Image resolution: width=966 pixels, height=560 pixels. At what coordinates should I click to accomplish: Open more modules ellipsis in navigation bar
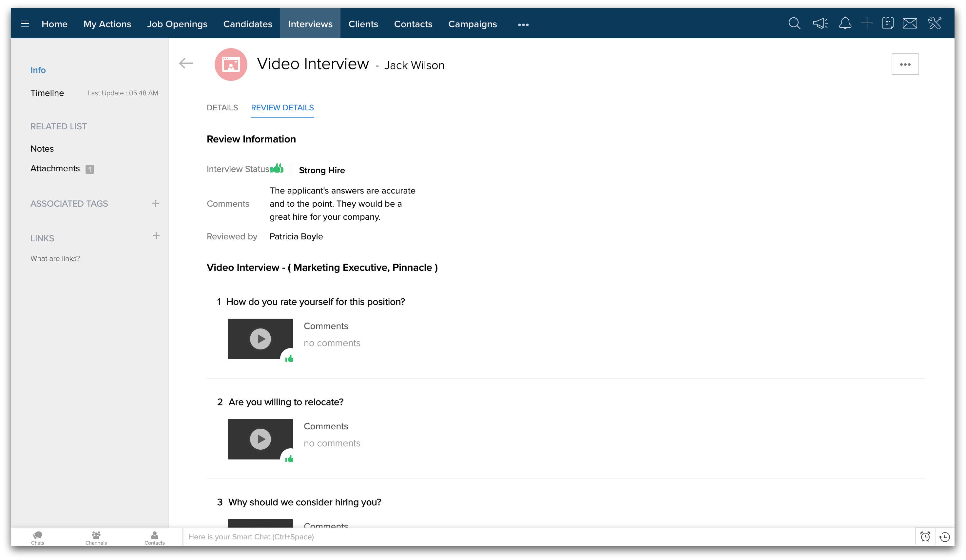pyautogui.click(x=523, y=25)
